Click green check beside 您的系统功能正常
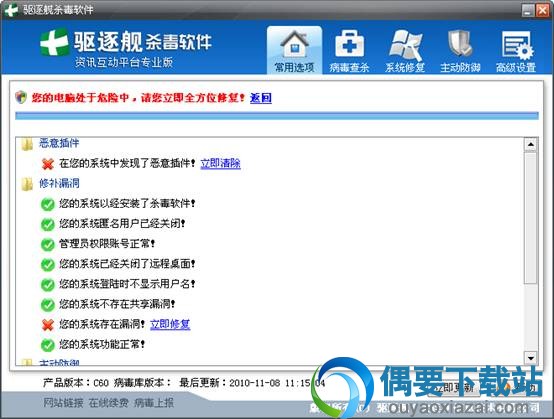This screenshot has width=554, height=419. [48, 345]
